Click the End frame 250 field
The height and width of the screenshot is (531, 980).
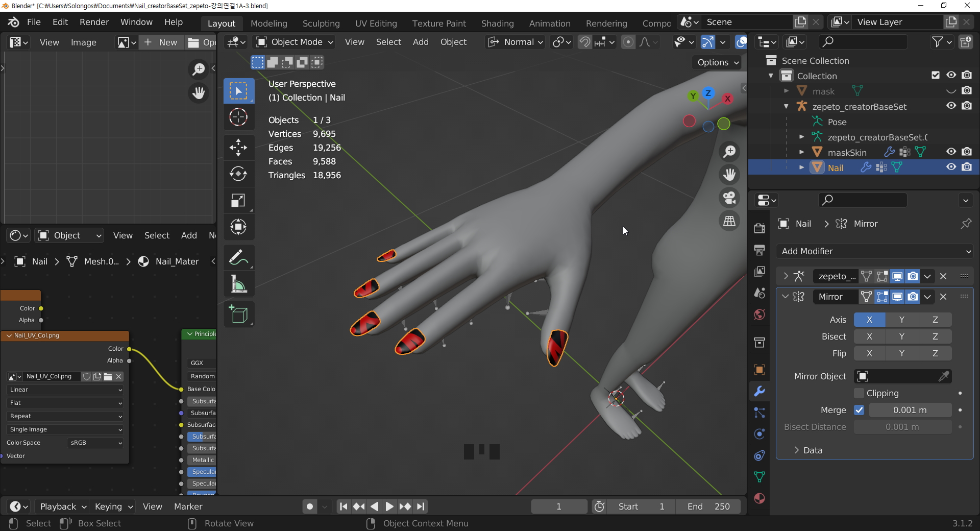(x=708, y=506)
